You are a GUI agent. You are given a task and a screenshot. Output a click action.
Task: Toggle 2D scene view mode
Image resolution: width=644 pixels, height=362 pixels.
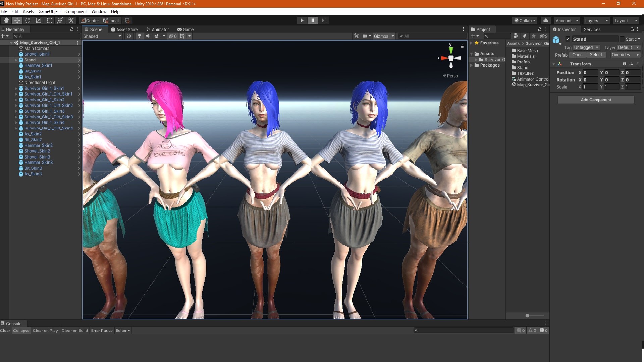pyautogui.click(x=128, y=36)
